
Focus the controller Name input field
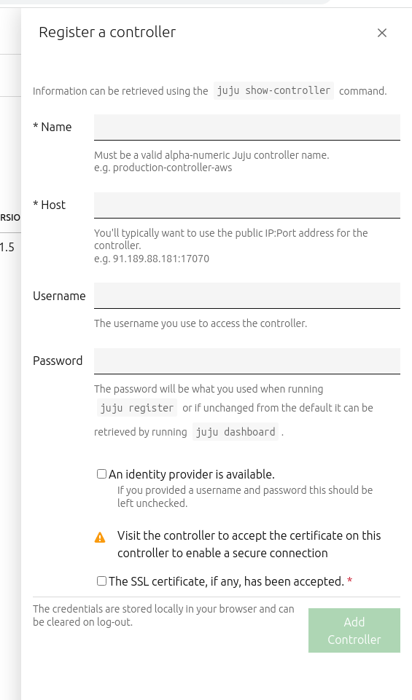[x=247, y=127]
